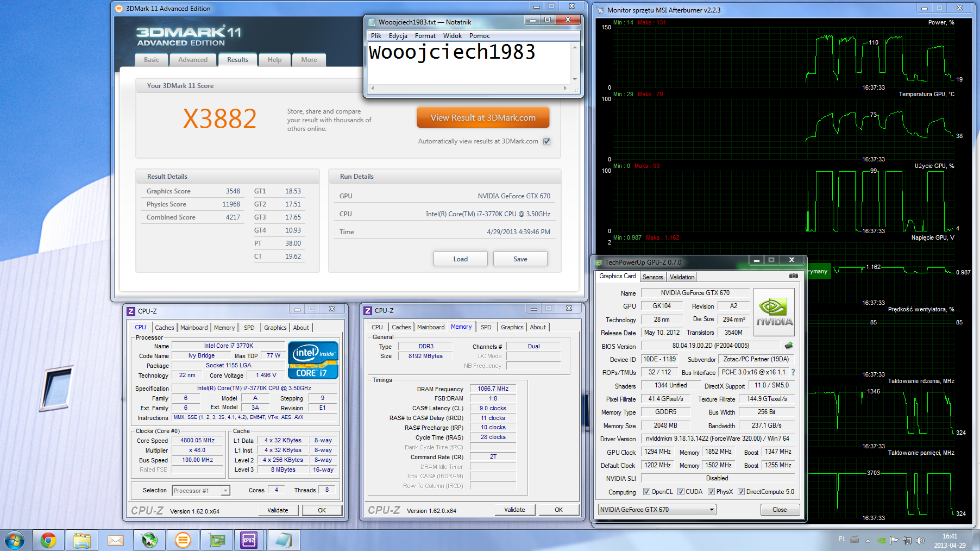
Task: Click the Intel Core i7 logo in CPU-Z
Action: pos(313,360)
